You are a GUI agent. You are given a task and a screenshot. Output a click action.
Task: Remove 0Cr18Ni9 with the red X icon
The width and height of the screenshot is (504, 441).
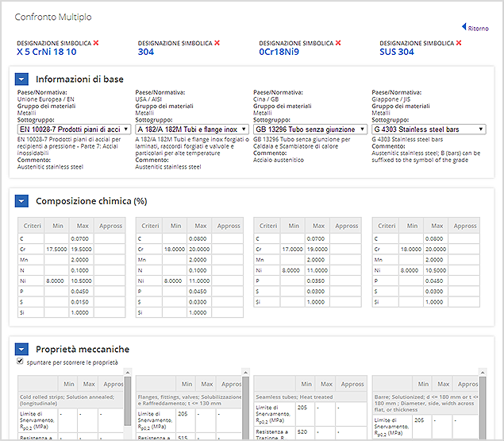[x=338, y=43]
